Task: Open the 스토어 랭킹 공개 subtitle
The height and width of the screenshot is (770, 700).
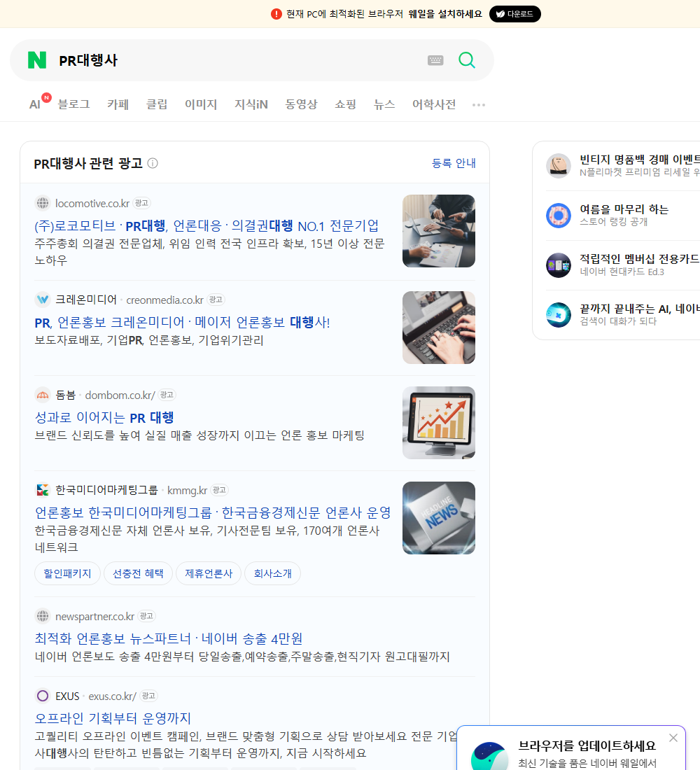Action: coord(613,222)
